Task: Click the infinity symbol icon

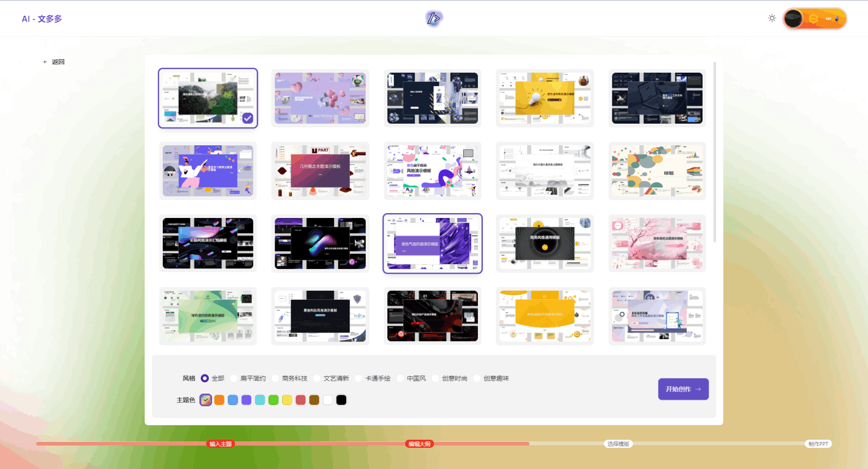Action: [x=828, y=19]
